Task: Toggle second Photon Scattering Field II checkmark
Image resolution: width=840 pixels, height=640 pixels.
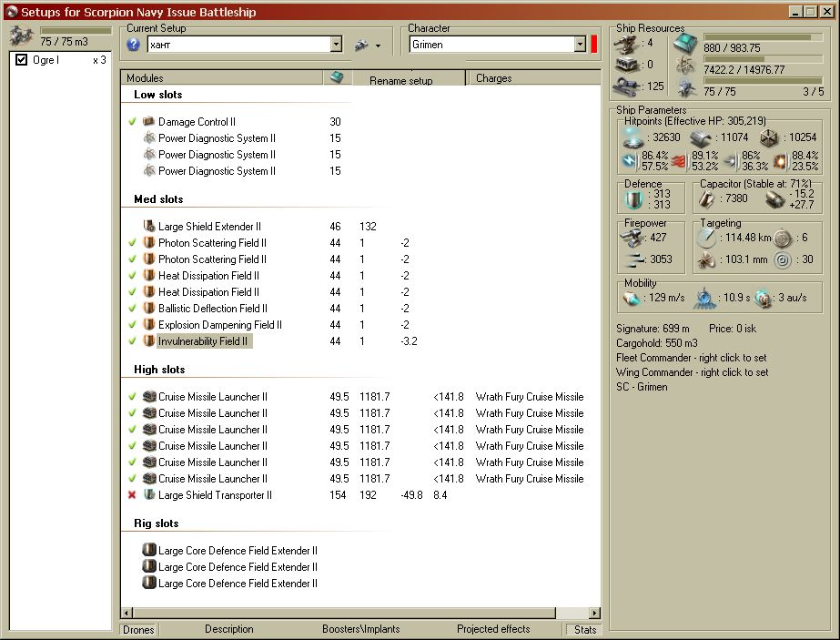Action: coord(132,259)
